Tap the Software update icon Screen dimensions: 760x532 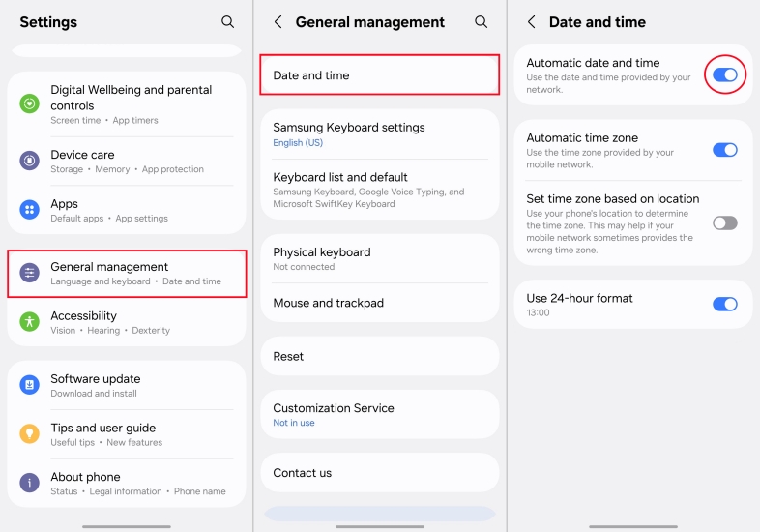point(30,385)
